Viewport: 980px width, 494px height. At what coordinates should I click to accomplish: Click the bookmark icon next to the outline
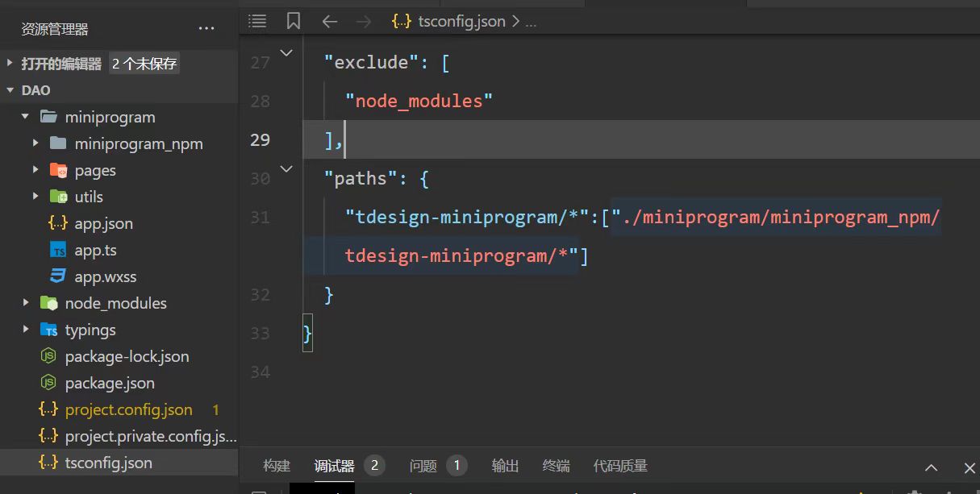click(x=293, y=21)
